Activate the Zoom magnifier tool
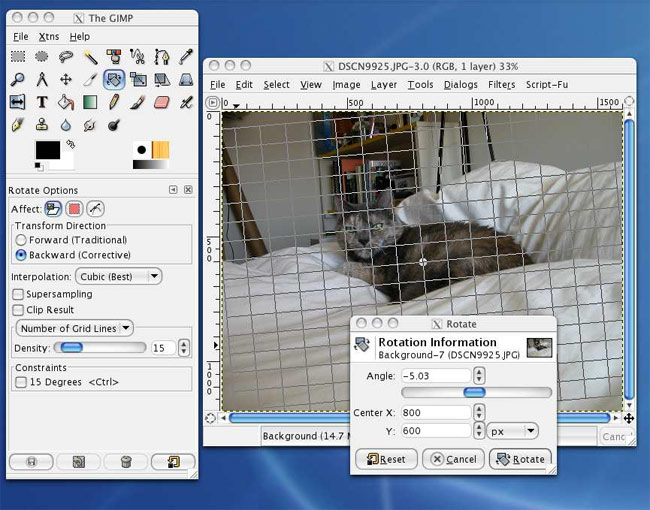The width and height of the screenshot is (650, 510). tap(18, 80)
